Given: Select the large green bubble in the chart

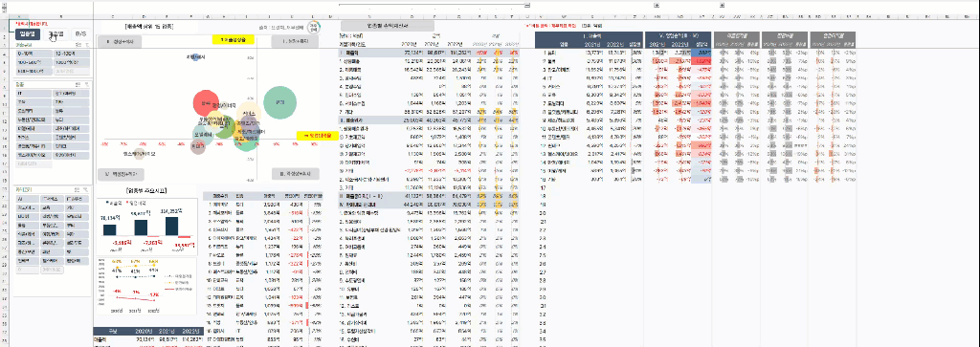Looking at the screenshot, I should click(x=279, y=103).
